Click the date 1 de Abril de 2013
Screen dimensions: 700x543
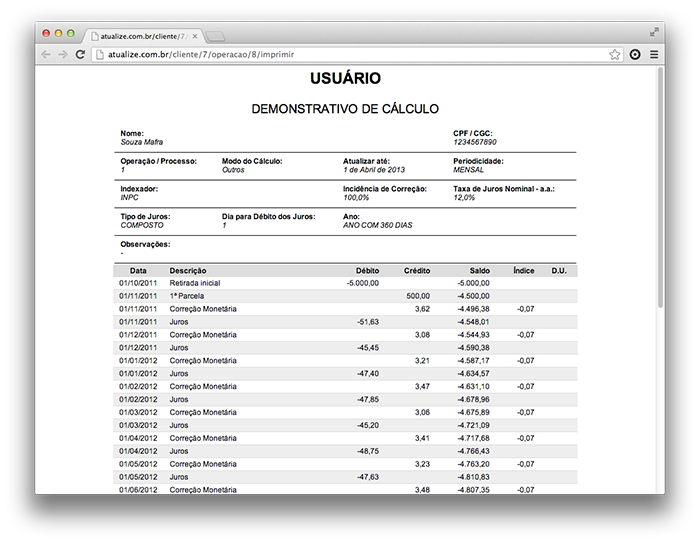click(374, 170)
